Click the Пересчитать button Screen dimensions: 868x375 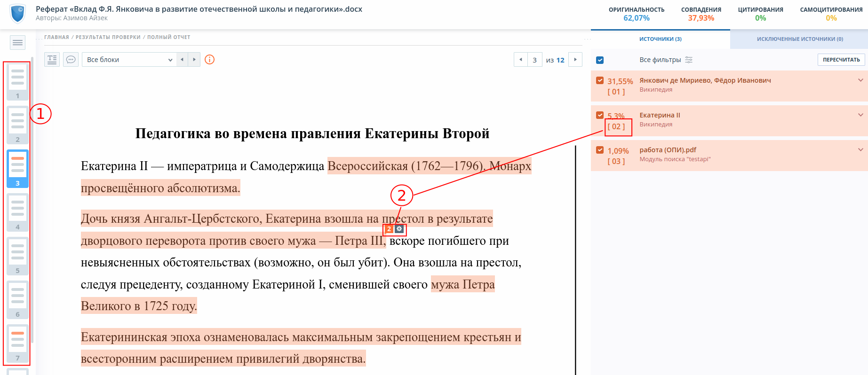point(841,60)
